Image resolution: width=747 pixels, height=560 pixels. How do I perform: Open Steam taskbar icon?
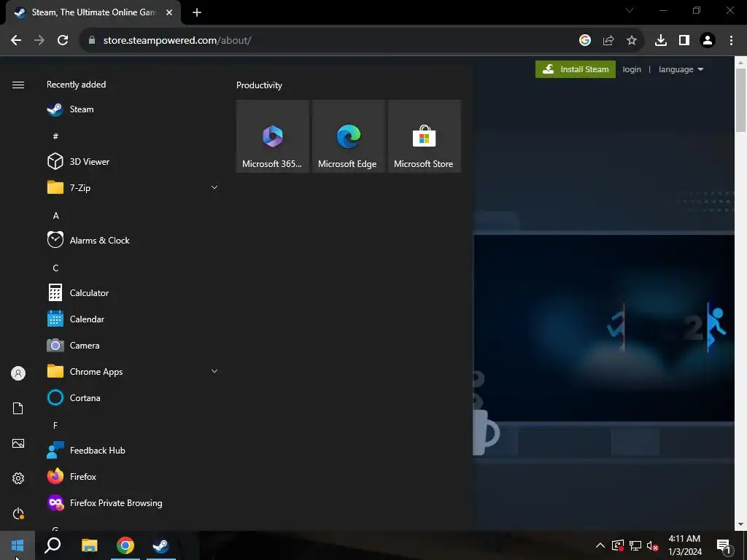161,545
